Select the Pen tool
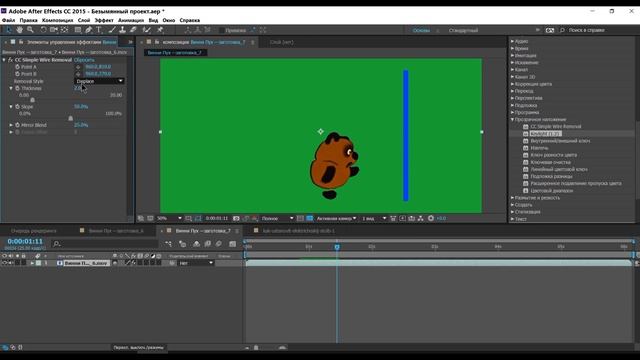The image size is (640, 360). point(89,30)
